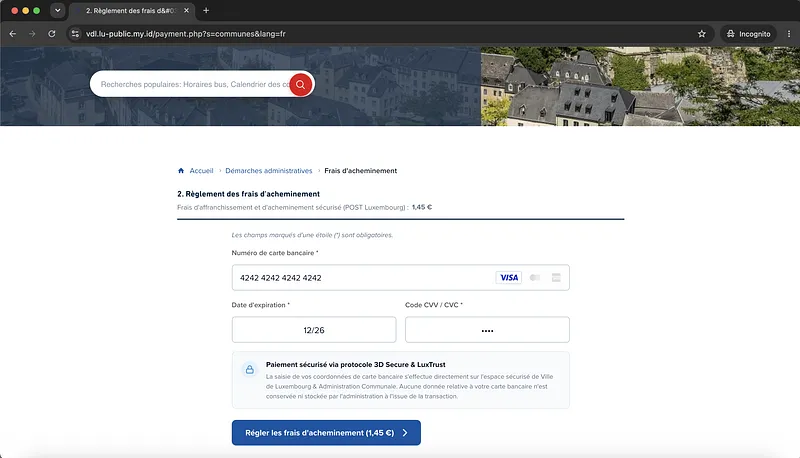This screenshot has height=458, width=800.
Task: Select the Règlement des frais browser tab
Action: 132,10
